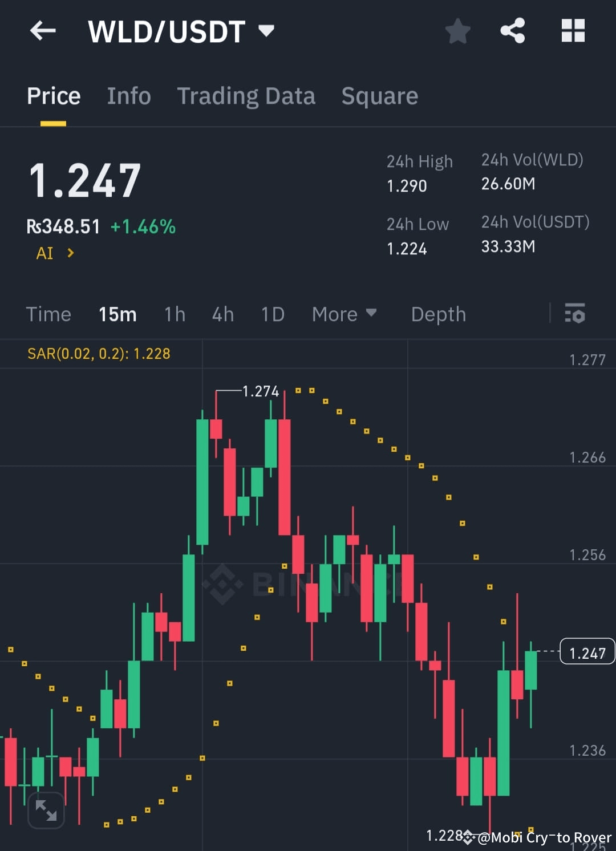The width and height of the screenshot is (616, 851).
Task: Select the Info tab
Action: pos(128,96)
